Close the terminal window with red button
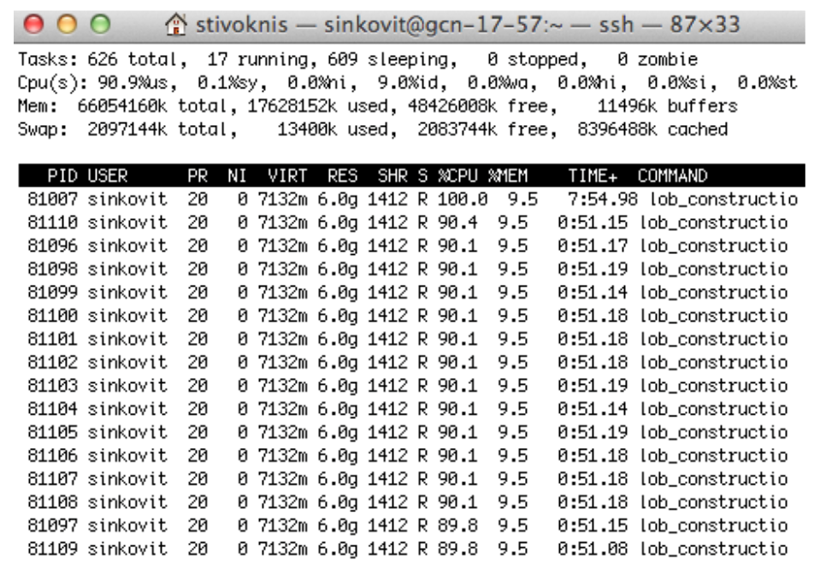Screen dimensions: 817x567 (x=32, y=21)
